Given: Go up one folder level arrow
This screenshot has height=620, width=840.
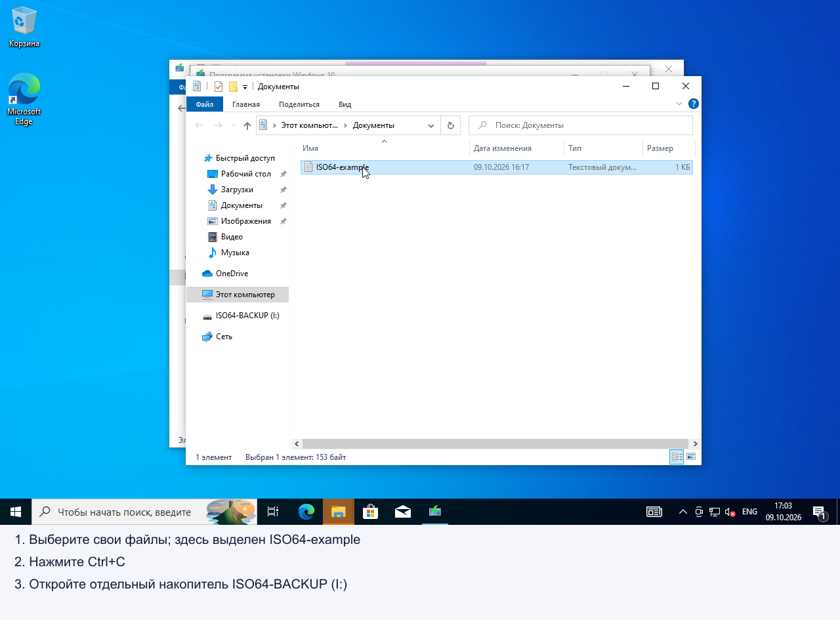Looking at the screenshot, I should click(247, 125).
